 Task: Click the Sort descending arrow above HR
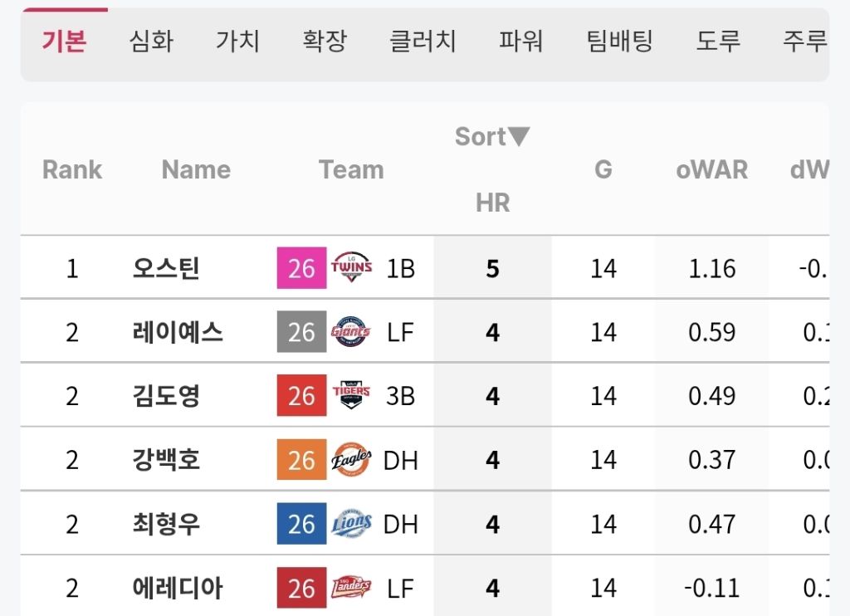pos(519,136)
